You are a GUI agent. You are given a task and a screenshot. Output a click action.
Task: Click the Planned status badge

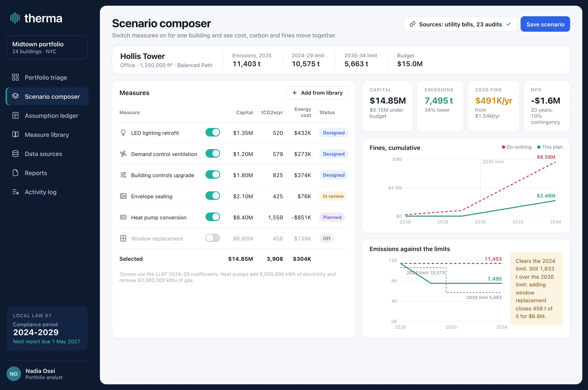point(332,217)
